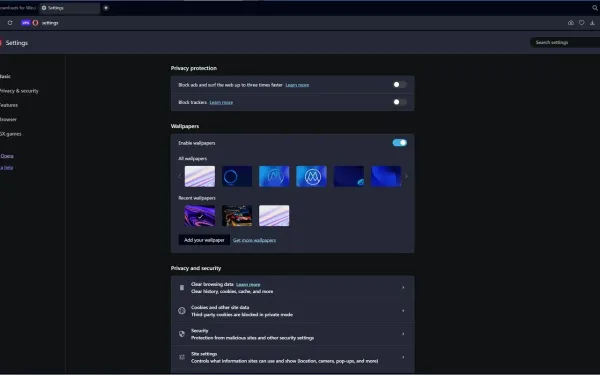Click the sliders icon beside Site settings

(x=182, y=357)
